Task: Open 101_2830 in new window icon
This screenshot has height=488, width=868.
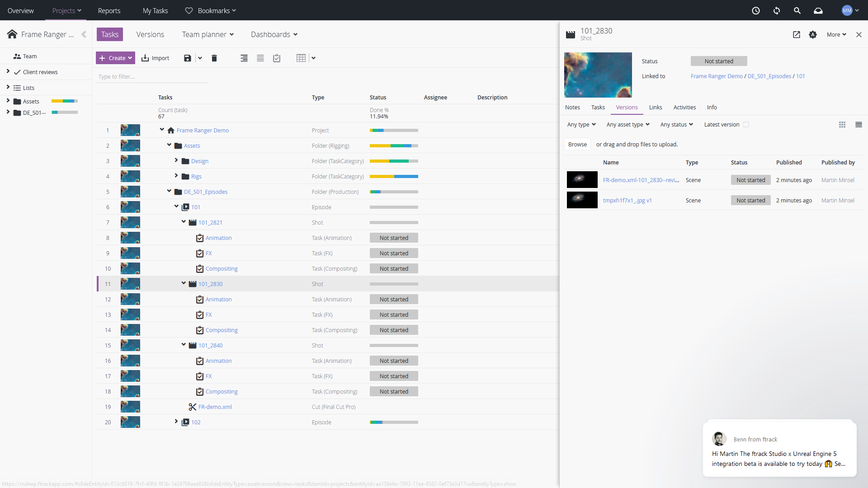Action: (797, 35)
